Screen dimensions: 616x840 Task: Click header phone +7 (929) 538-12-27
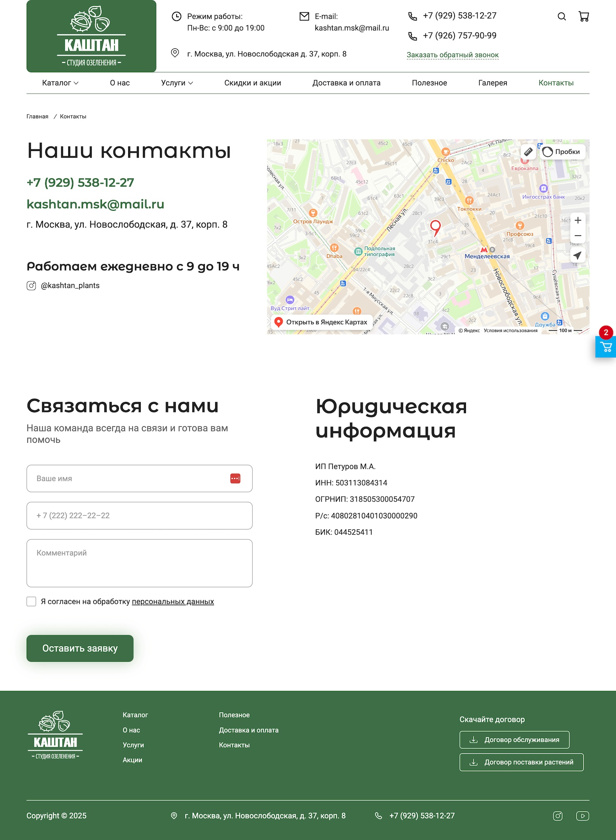tap(460, 16)
